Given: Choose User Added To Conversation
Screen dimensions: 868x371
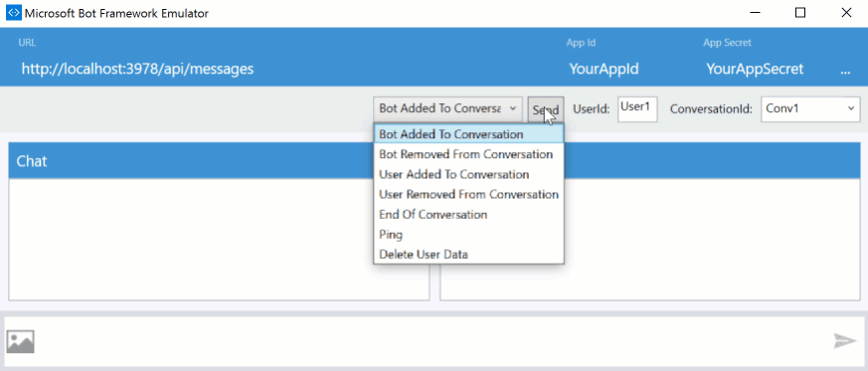Looking at the screenshot, I should [x=469, y=174].
